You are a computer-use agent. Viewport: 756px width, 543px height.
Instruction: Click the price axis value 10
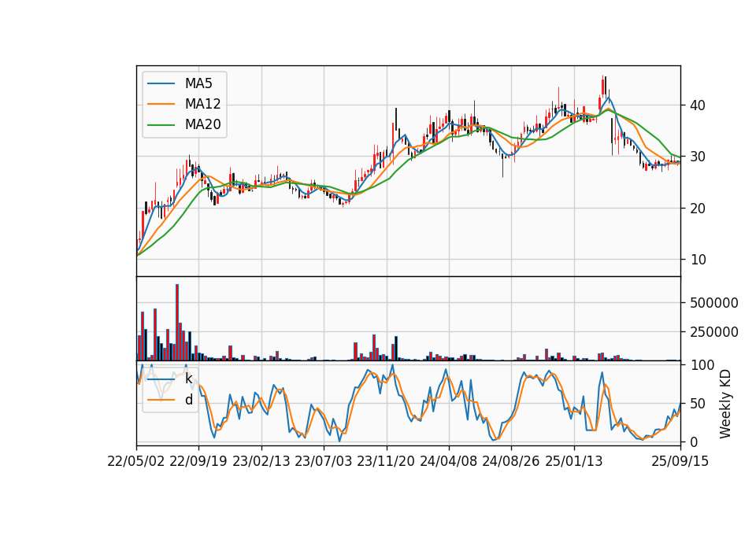click(699, 260)
